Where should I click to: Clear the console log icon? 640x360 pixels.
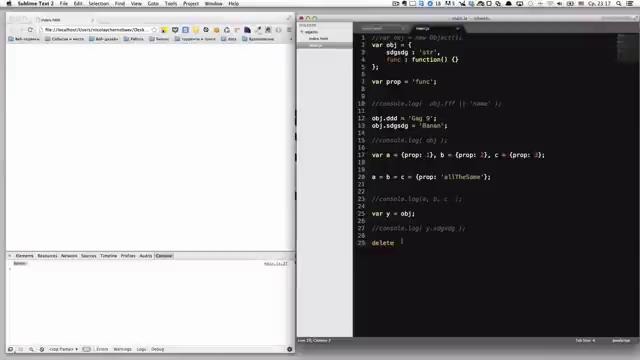(42, 349)
